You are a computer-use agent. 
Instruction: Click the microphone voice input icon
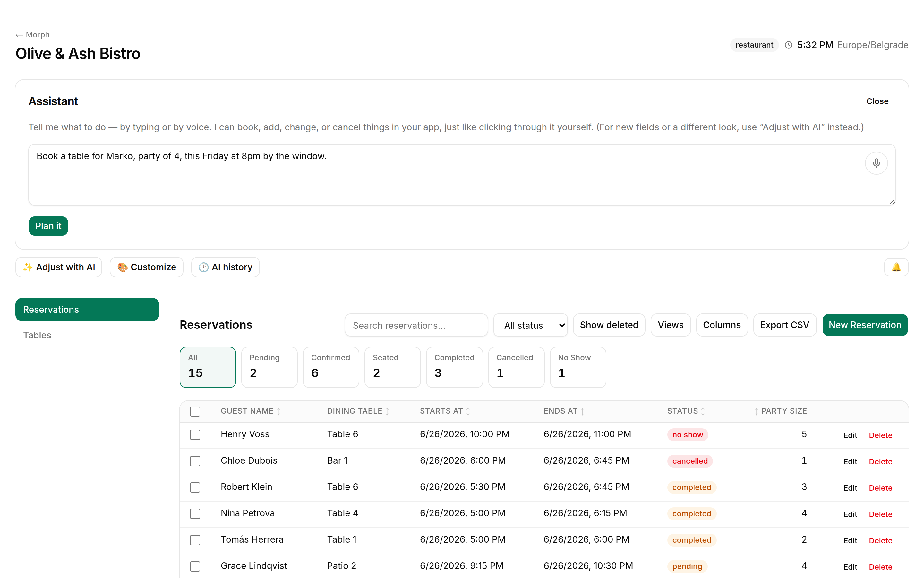[876, 163]
